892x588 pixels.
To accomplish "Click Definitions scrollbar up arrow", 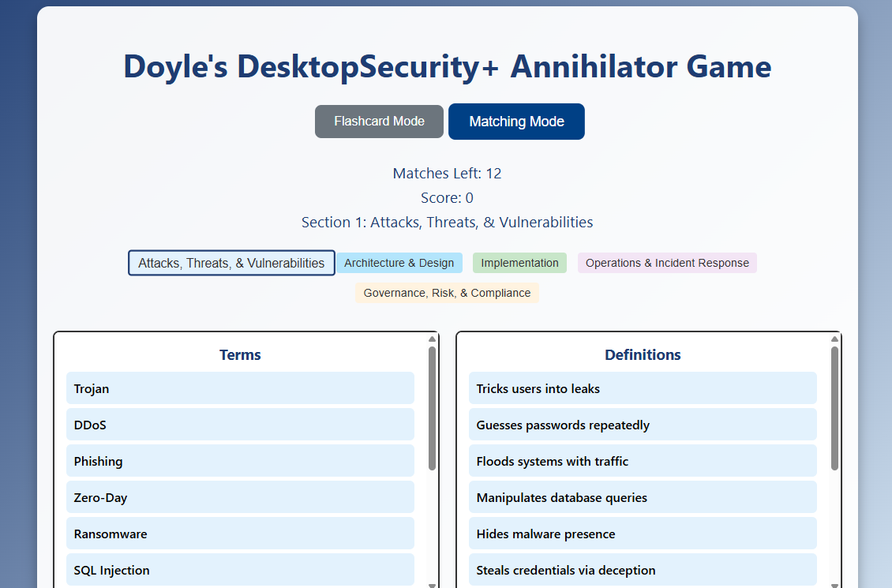I will coord(834,339).
